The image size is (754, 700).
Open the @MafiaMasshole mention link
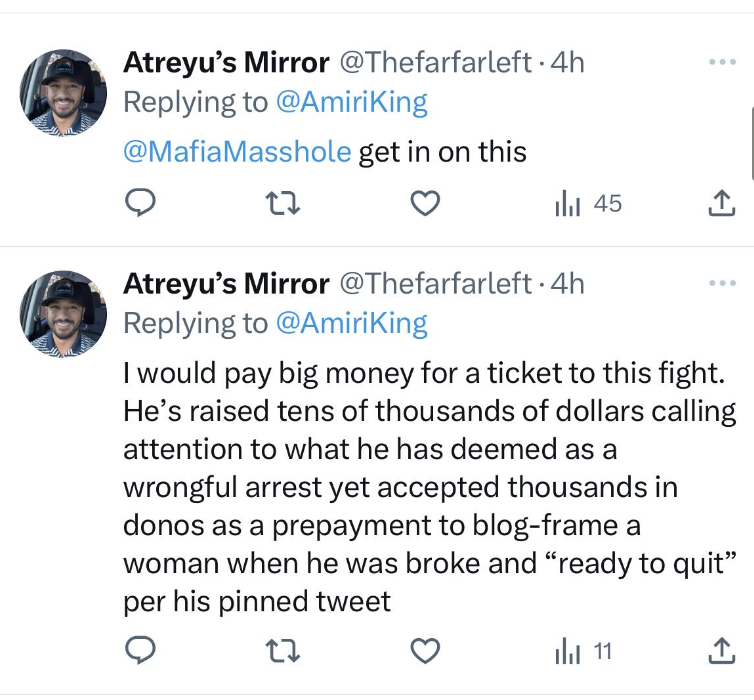pos(237,152)
